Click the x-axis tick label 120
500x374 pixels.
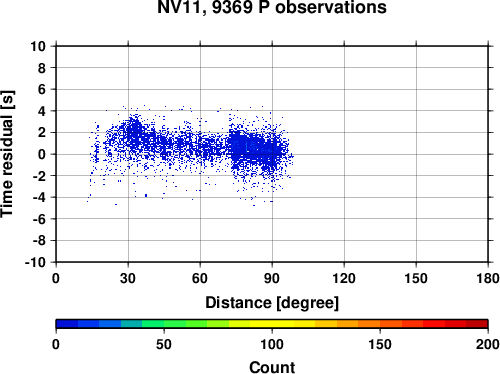344,278
